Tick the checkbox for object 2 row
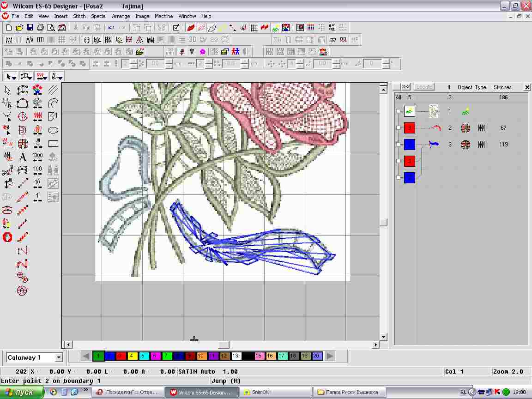Viewport: 532px width, 399px height. click(399, 128)
